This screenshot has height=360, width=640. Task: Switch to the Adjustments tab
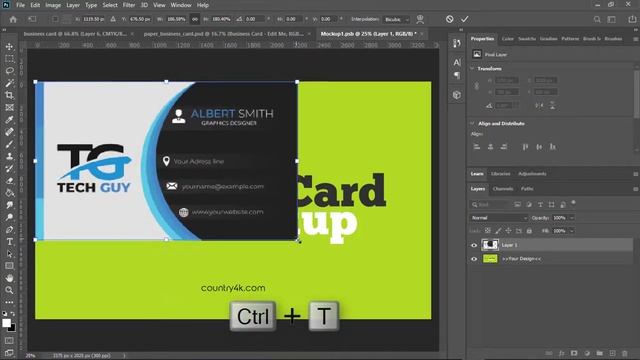[532, 174]
